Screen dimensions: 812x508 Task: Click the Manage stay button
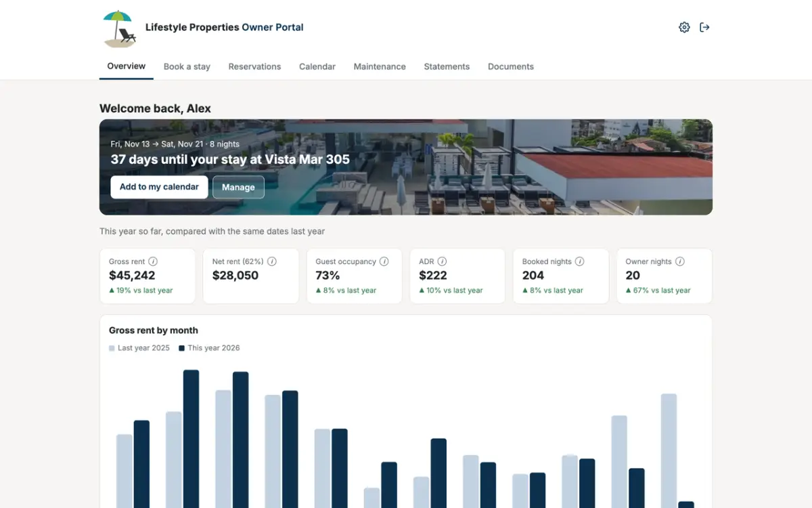[238, 187]
